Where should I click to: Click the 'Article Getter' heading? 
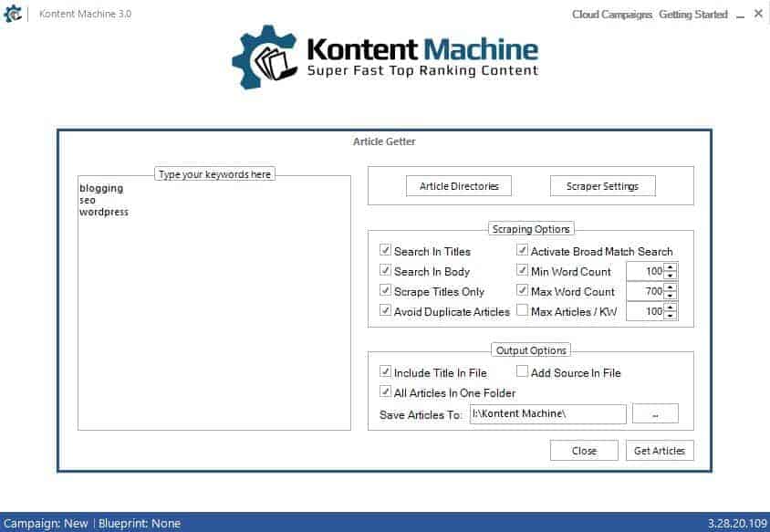pos(384,141)
